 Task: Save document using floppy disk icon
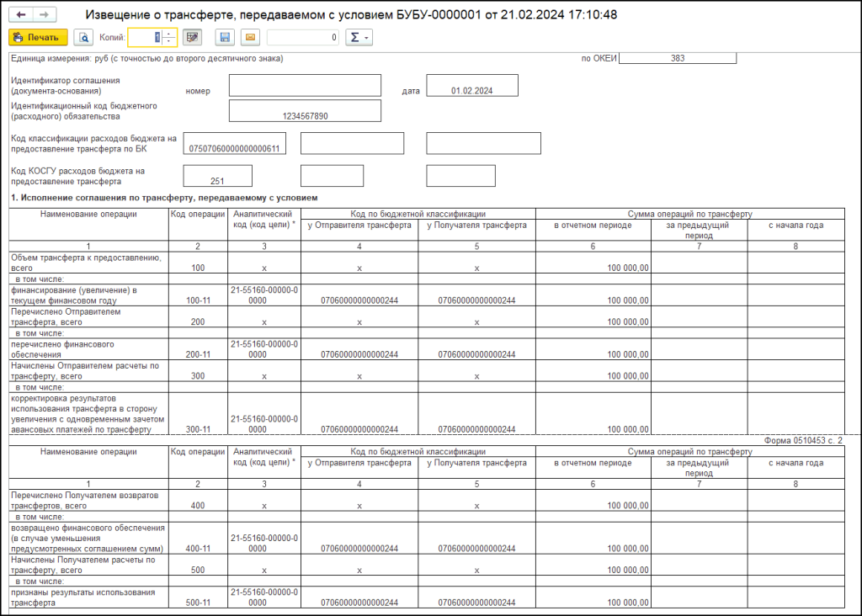click(x=225, y=37)
